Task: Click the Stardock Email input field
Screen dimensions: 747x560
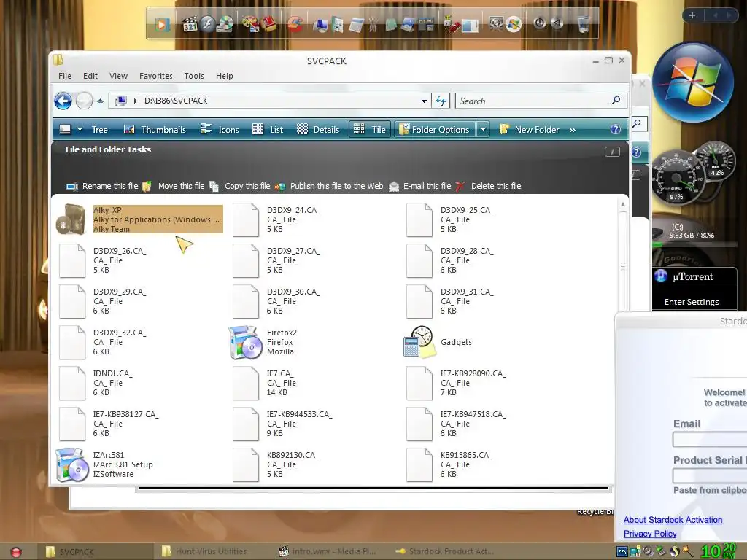Action: pos(710,439)
